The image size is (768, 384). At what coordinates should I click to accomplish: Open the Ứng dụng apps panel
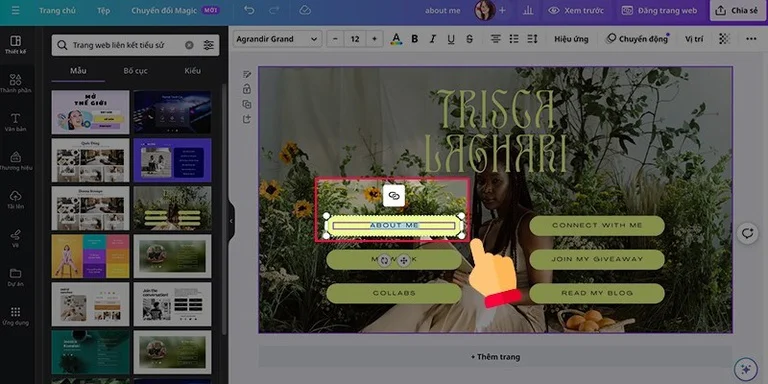tap(16, 316)
